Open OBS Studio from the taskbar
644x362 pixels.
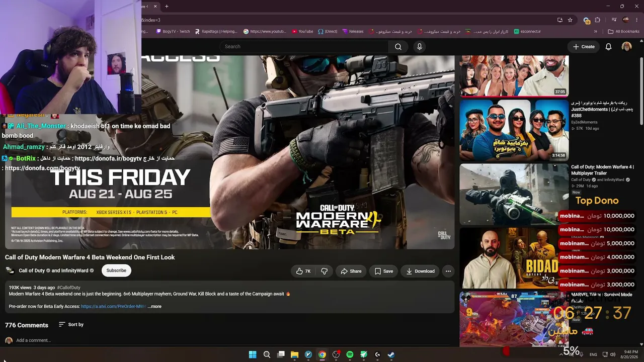point(336,354)
